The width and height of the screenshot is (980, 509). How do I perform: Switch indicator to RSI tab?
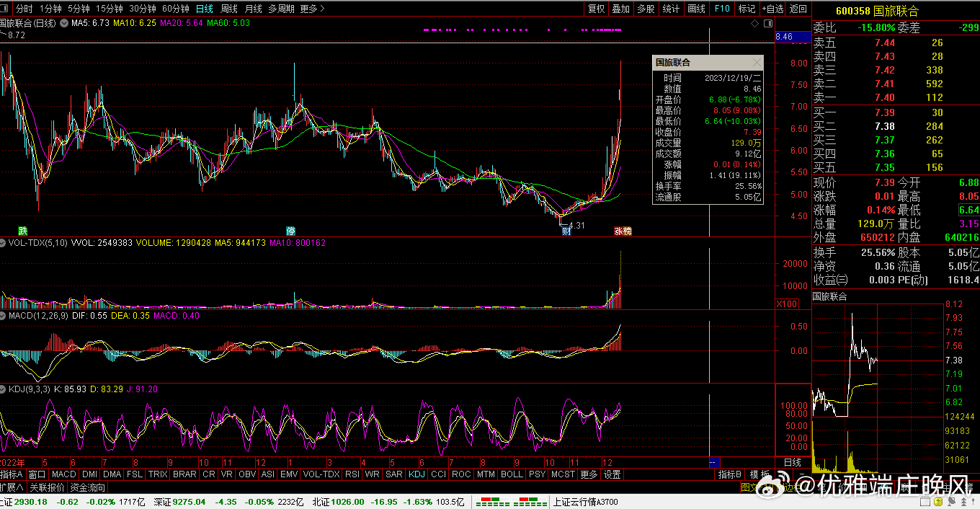click(x=352, y=474)
